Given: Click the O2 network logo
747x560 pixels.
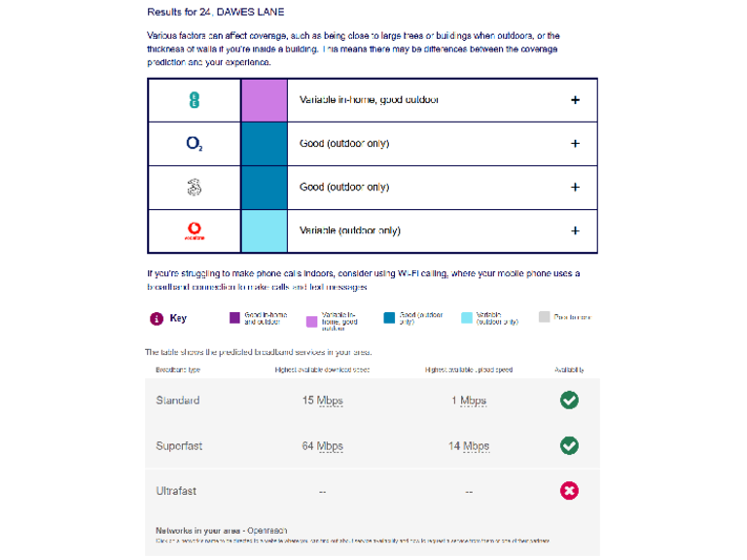Looking at the screenshot, I should click(x=195, y=144).
